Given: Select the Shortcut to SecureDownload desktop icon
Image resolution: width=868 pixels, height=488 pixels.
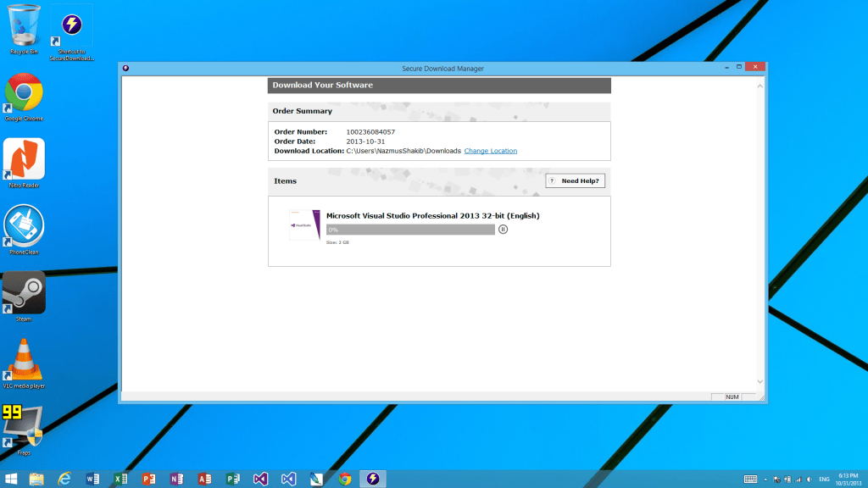Looking at the screenshot, I should click(71, 34).
